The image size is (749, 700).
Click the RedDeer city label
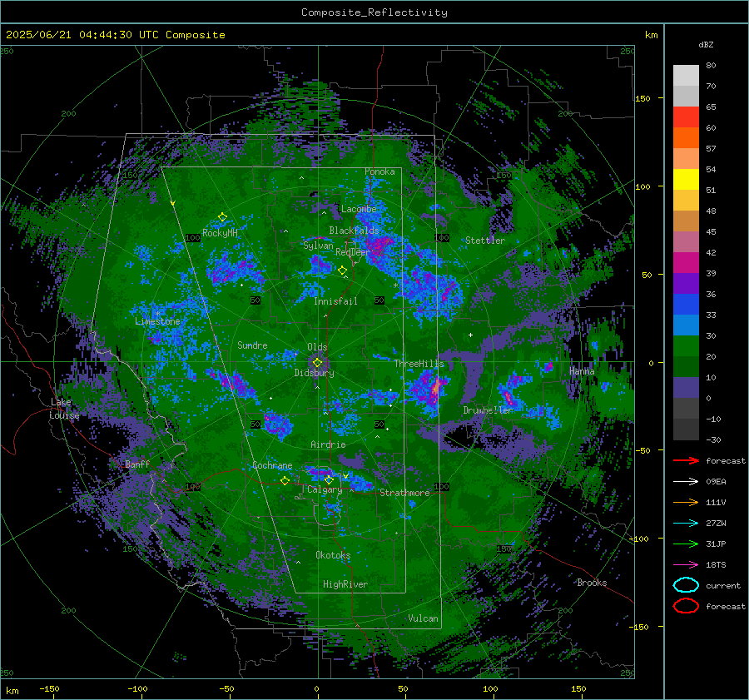[x=353, y=252]
